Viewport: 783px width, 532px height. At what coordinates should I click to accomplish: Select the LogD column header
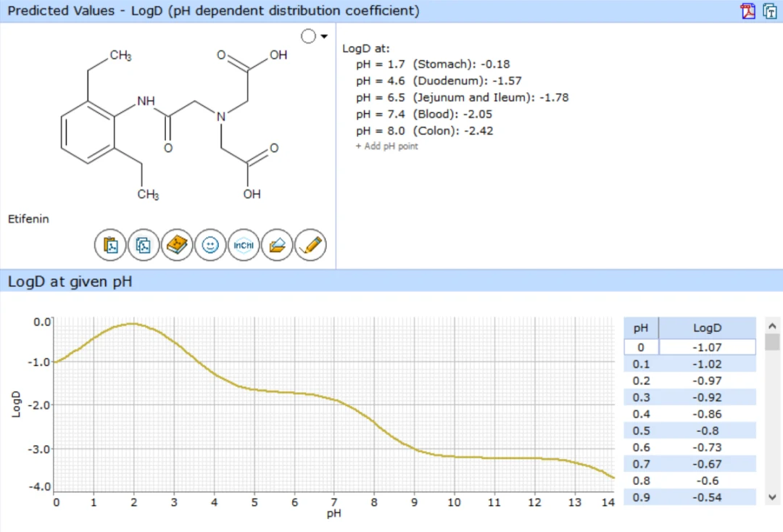point(707,328)
